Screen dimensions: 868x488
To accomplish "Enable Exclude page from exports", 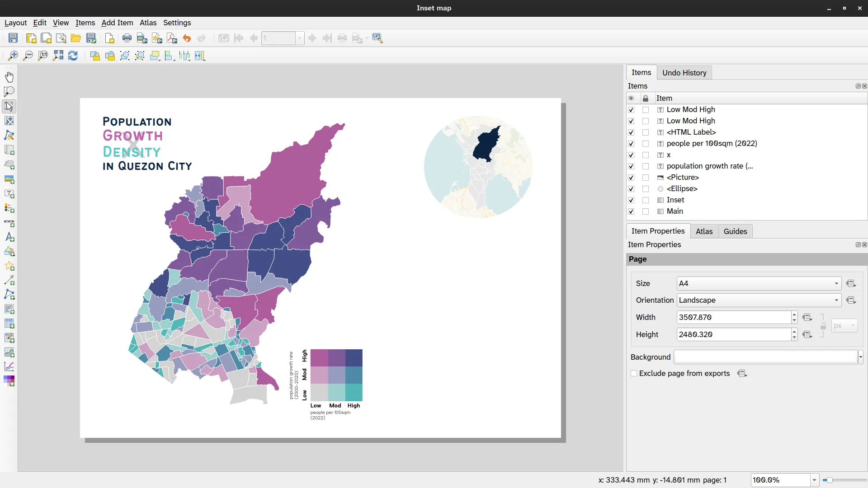I will coord(634,373).
